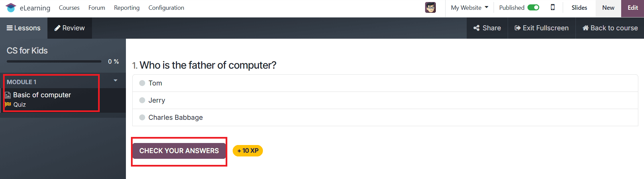
Task: Click the course progress bar
Action: click(x=54, y=62)
